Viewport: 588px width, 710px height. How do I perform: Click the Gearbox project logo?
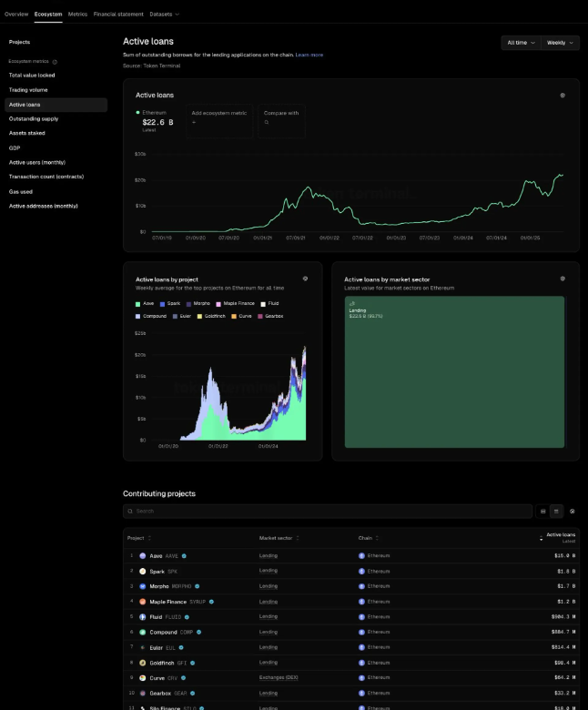(x=143, y=693)
